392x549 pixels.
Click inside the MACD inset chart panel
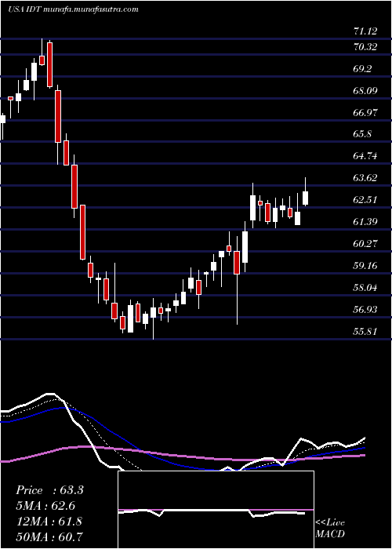click(x=216, y=510)
